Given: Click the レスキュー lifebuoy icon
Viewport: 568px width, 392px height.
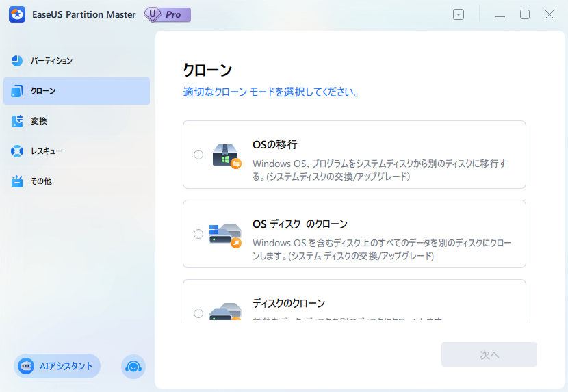Looking at the screenshot, I should tap(16, 151).
